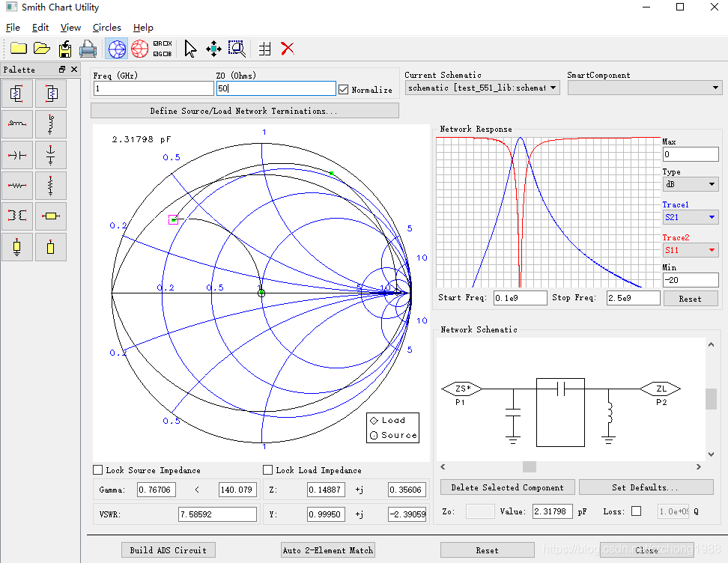Select the arrow pointer tool
The height and width of the screenshot is (563, 728).
point(190,49)
